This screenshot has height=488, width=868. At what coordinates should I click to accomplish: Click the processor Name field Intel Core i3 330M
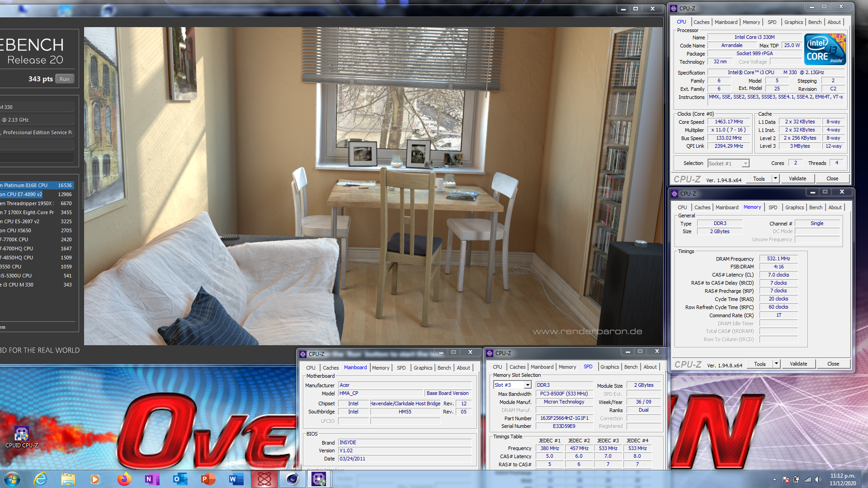(754, 37)
